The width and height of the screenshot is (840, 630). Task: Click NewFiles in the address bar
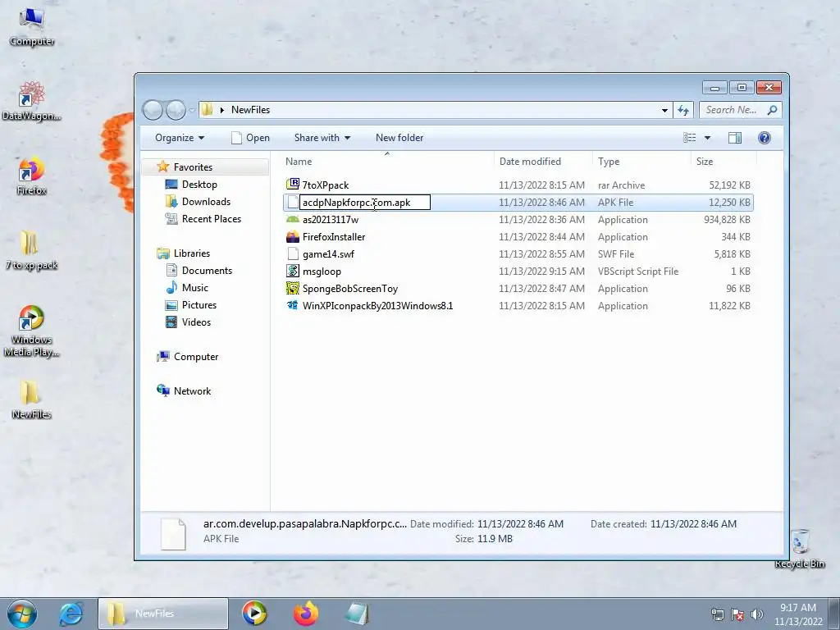point(251,110)
